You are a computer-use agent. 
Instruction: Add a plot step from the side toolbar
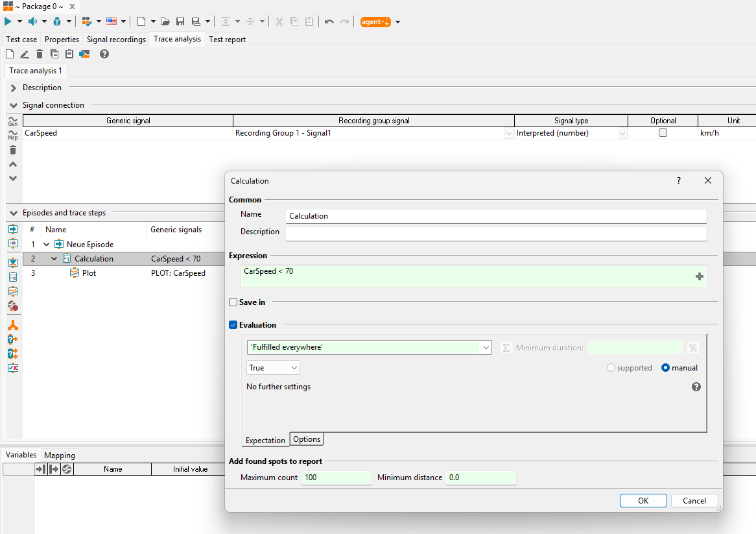point(13,291)
